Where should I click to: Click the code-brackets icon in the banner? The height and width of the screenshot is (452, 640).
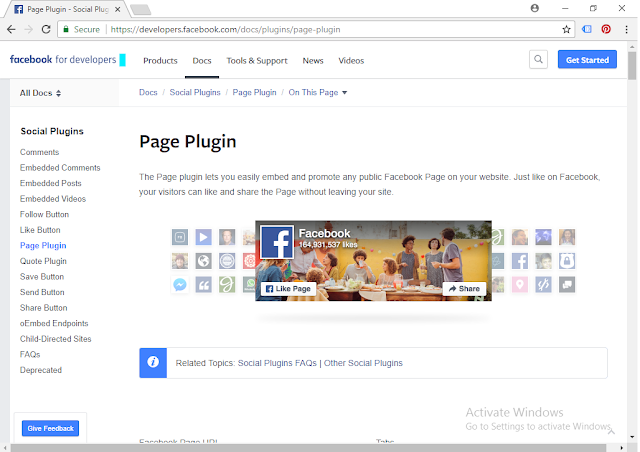click(543, 285)
